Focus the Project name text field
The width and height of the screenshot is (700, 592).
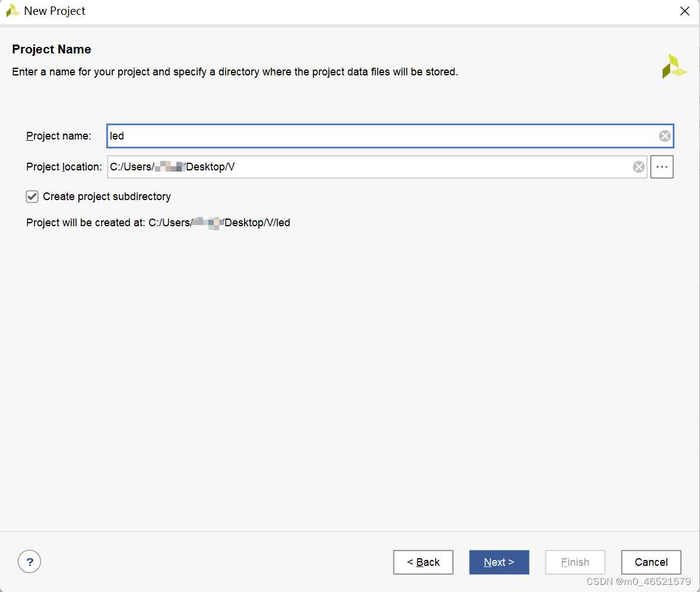coord(380,136)
